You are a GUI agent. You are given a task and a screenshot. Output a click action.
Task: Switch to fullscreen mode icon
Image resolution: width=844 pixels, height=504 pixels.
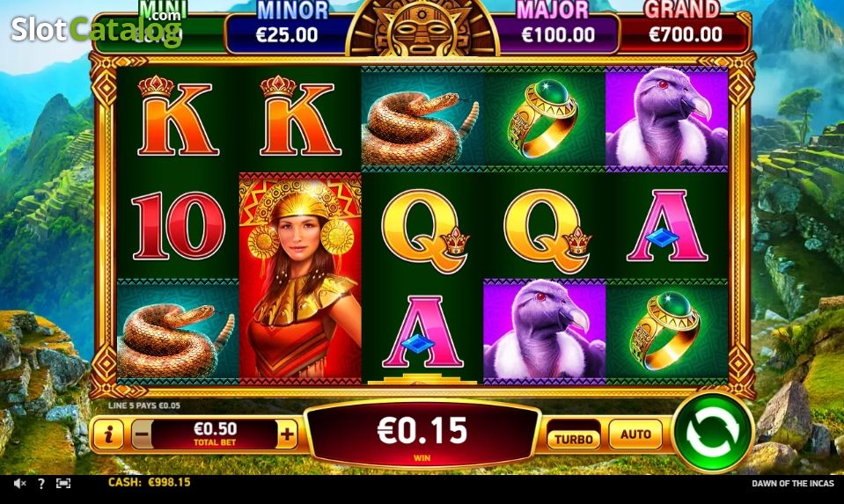pos(63,484)
